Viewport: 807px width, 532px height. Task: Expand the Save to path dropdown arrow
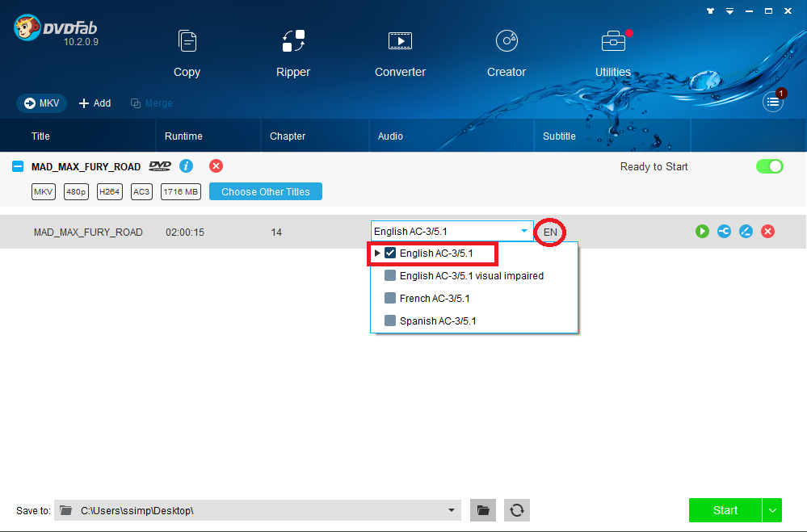(x=451, y=510)
